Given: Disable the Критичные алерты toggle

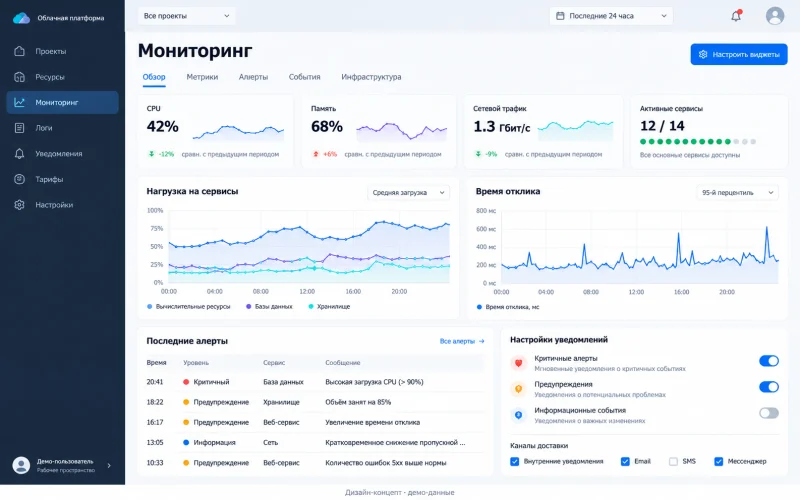Looking at the screenshot, I should pos(769,361).
